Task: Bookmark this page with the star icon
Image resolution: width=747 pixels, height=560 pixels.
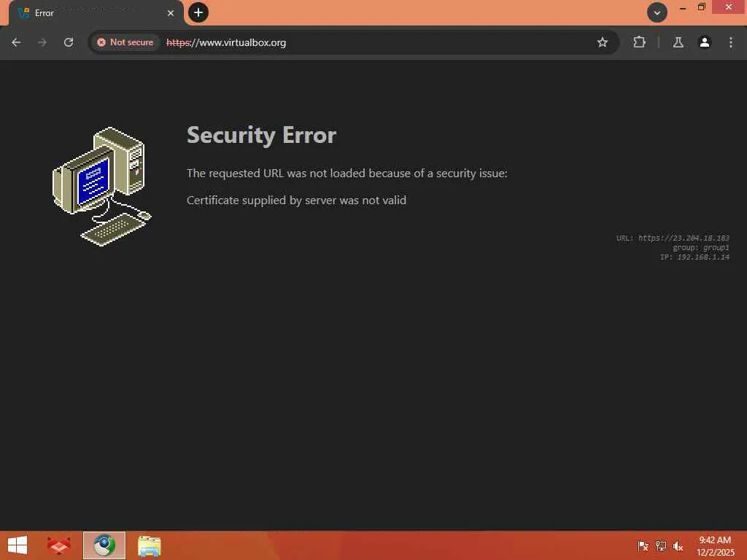Action: [x=602, y=42]
